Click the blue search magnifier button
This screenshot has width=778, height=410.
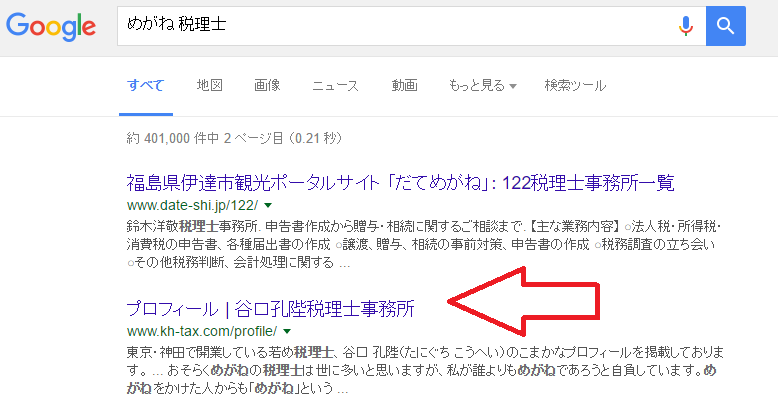pos(725,26)
